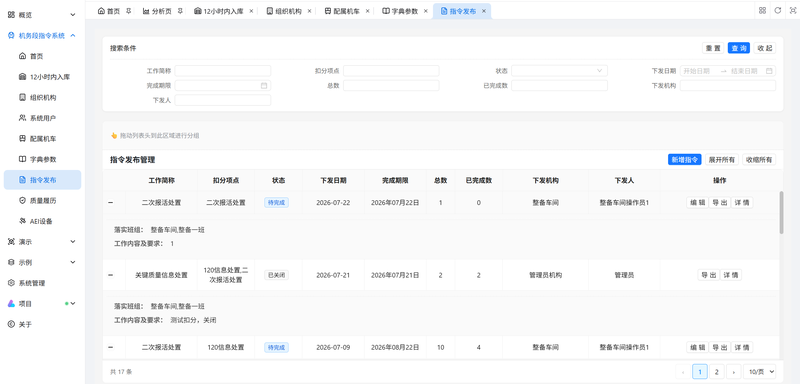Screen dimensions: 800x384
Task: Click 详情 for the 2026-07-09 row
Action: pyautogui.click(x=742, y=348)
